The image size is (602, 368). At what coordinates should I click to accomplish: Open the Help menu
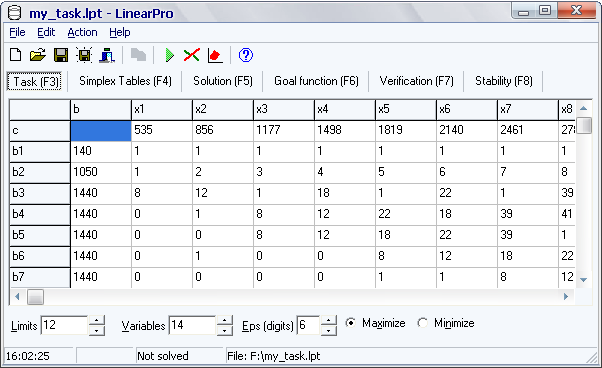click(x=120, y=32)
